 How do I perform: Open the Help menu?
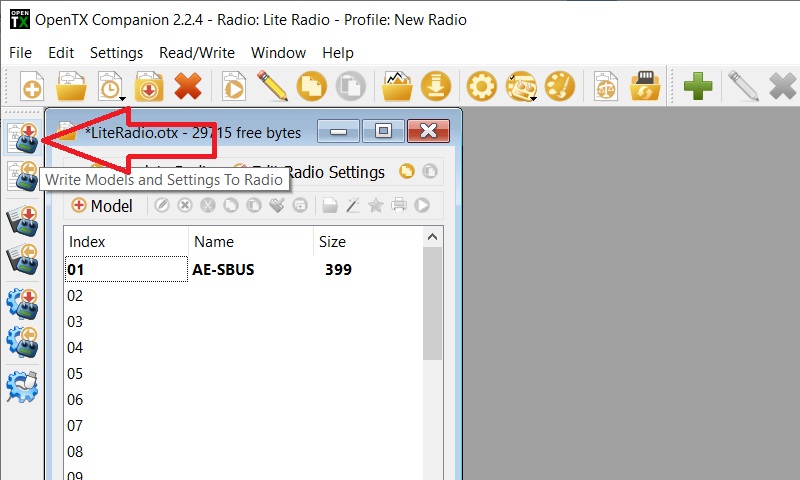(x=338, y=53)
